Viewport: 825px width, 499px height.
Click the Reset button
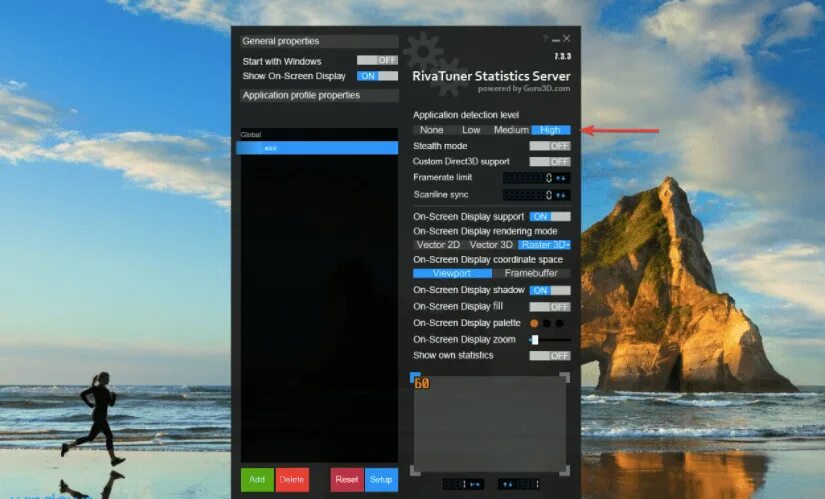pyautogui.click(x=347, y=480)
